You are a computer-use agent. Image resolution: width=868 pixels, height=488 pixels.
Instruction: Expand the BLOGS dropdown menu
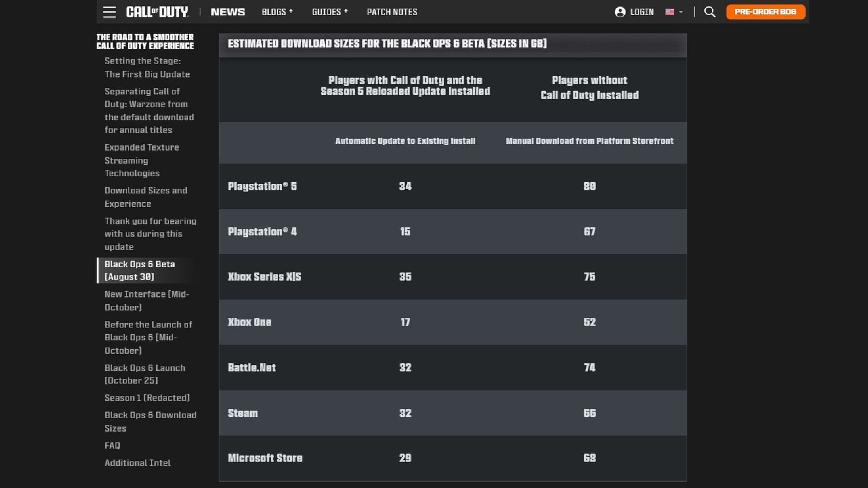point(277,11)
